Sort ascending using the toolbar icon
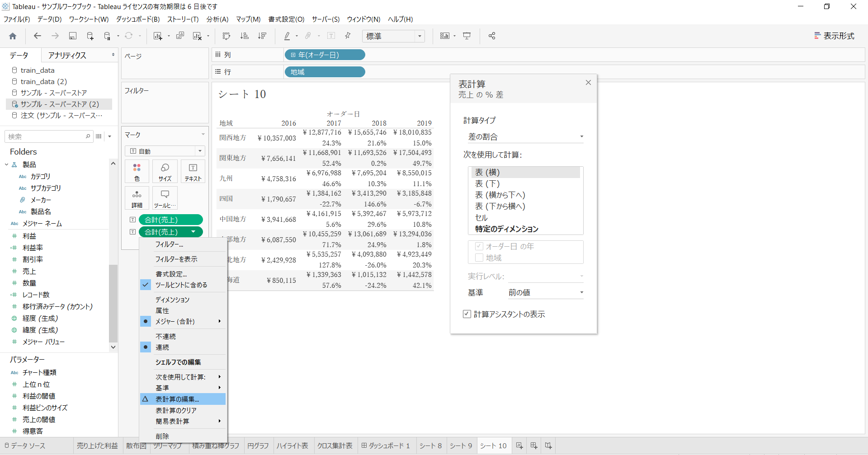This screenshot has height=455, width=868. click(244, 36)
